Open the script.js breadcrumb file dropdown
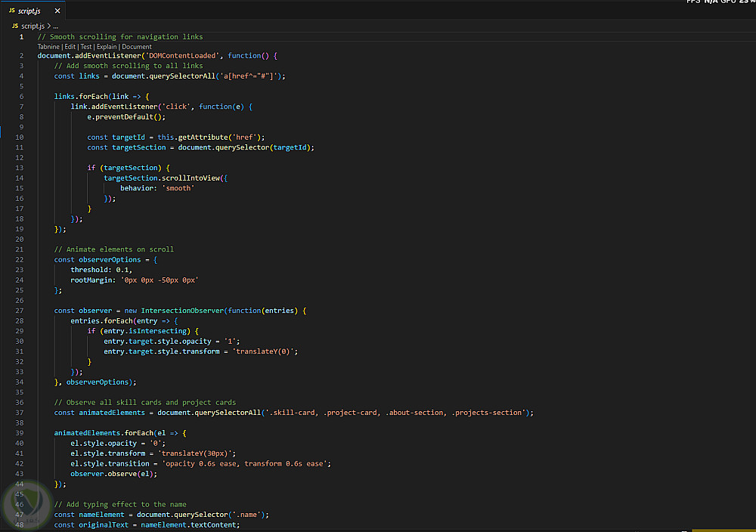Screen dimensions: 756x532 33,26
